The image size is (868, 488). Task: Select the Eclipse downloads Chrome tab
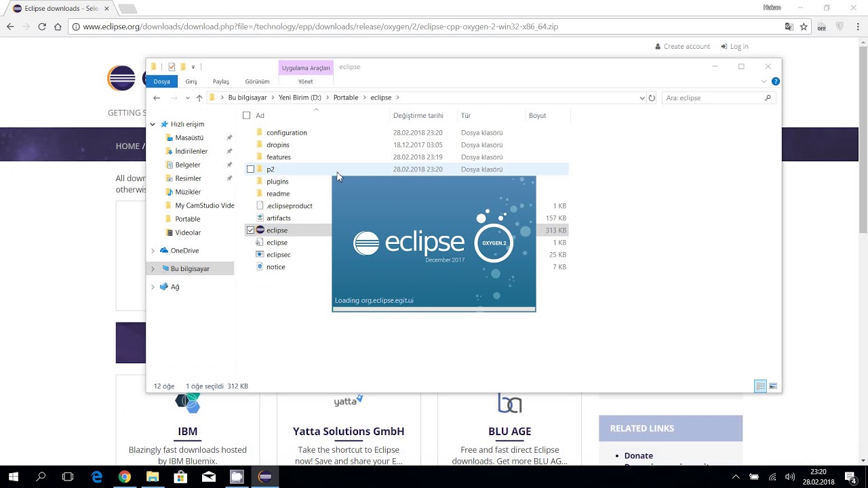61,8
